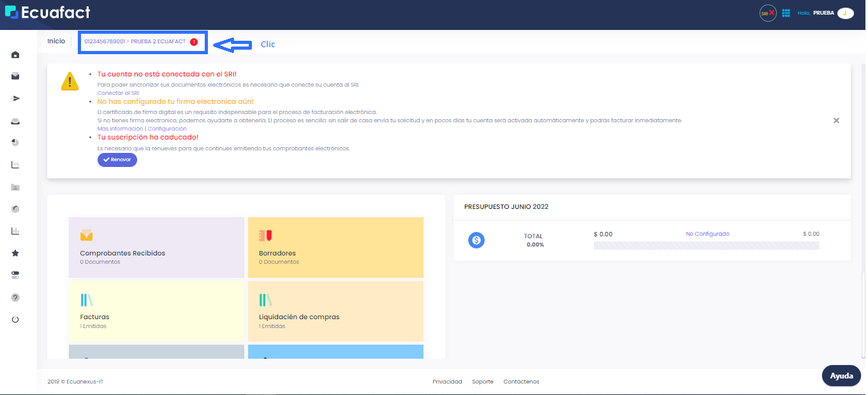Open the pie chart icon in the sidebar
This screenshot has height=395, width=868.
pos(15,142)
